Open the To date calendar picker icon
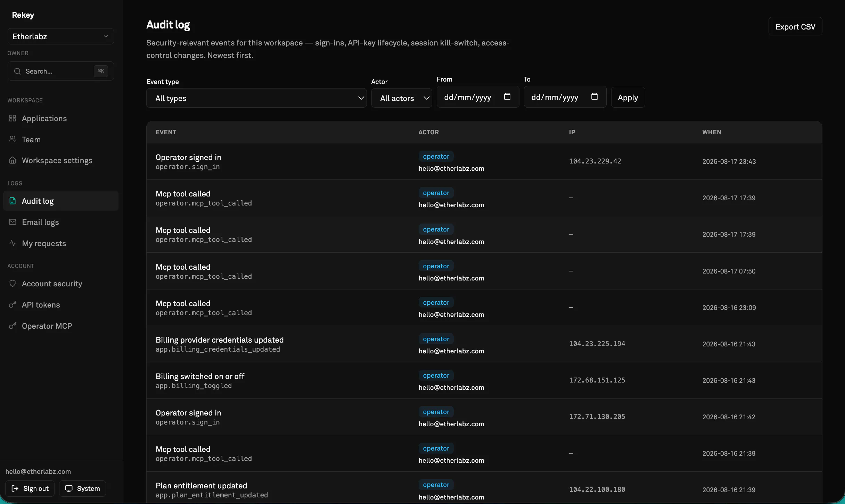The image size is (845, 504). (x=594, y=96)
